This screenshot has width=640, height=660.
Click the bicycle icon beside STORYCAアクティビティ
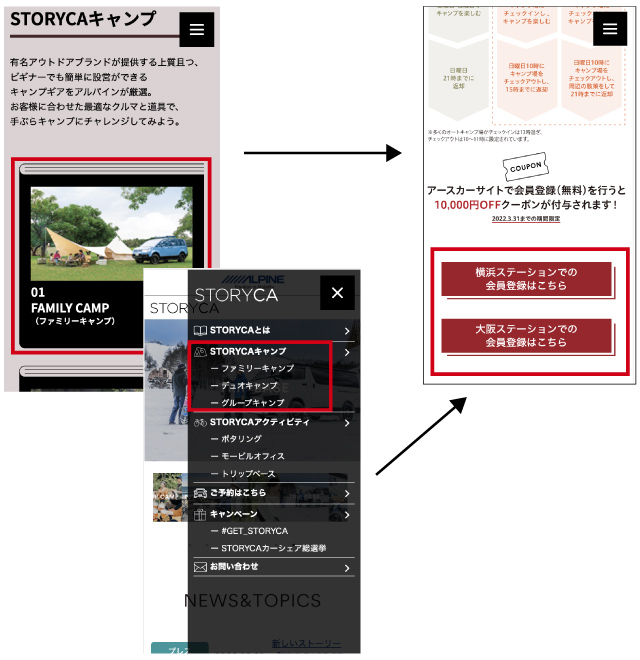point(200,422)
